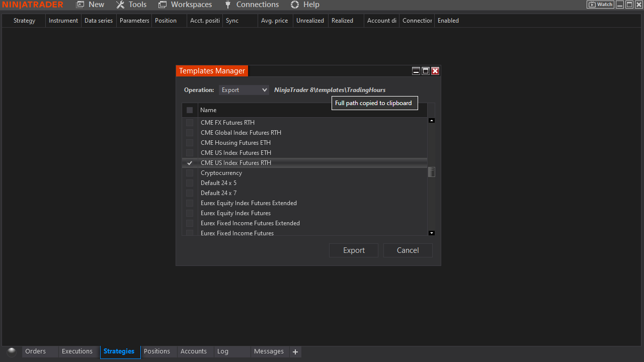
Task: Click the Export button
Action: coord(354,250)
